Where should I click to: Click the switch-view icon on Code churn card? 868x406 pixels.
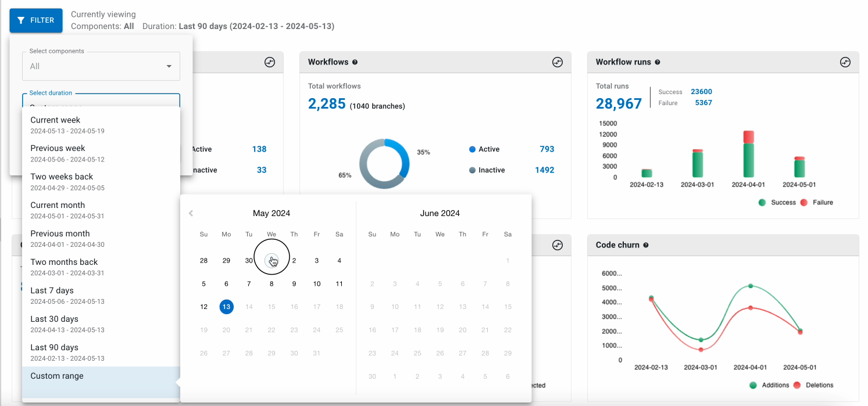pos(845,245)
